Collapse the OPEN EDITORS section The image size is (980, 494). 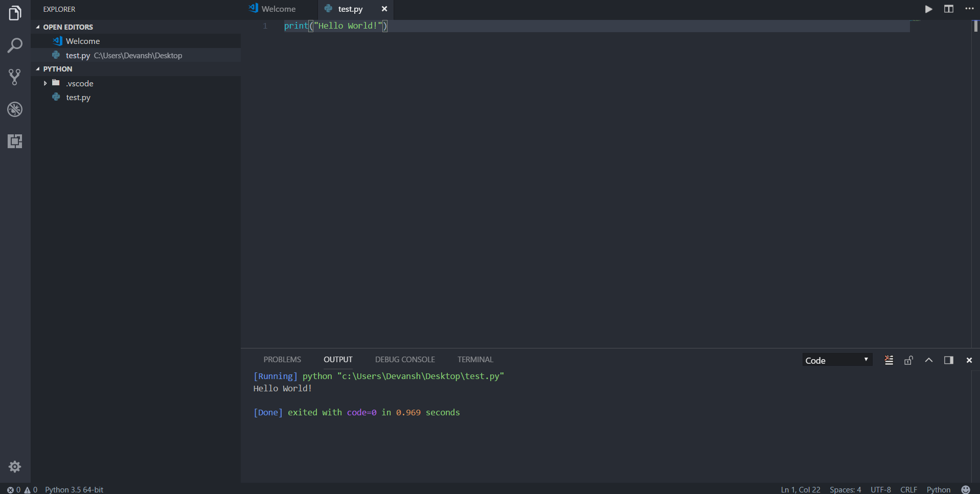pyautogui.click(x=37, y=27)
